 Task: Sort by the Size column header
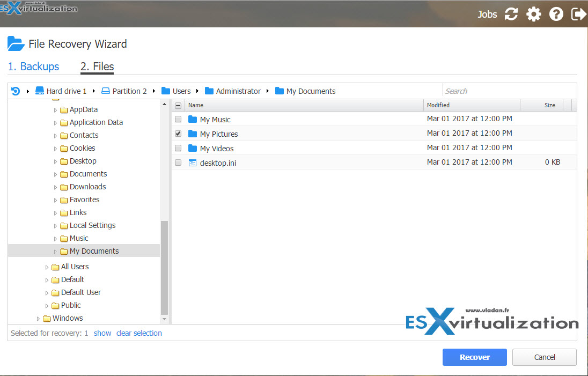click(541, 105)
